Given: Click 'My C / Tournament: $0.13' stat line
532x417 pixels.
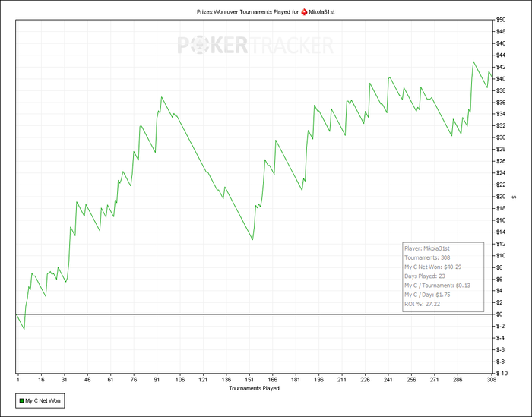Looking at the screenshot, I should tap(437, 286).
